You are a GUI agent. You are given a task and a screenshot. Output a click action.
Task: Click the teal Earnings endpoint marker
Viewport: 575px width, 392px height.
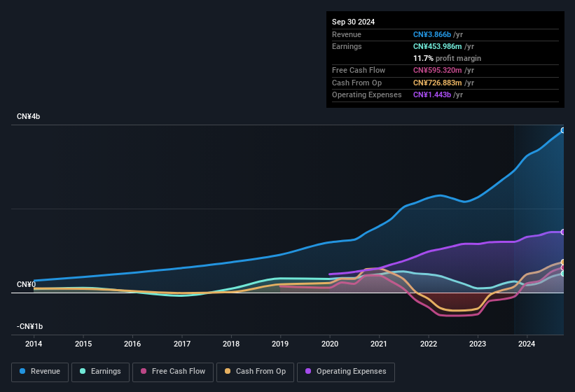tap(563, 273)
